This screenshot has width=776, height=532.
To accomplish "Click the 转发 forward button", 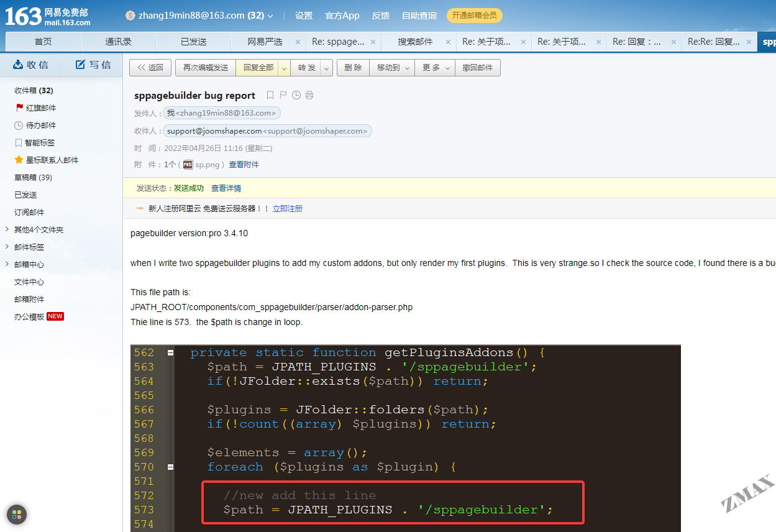I will pos(306,68).
